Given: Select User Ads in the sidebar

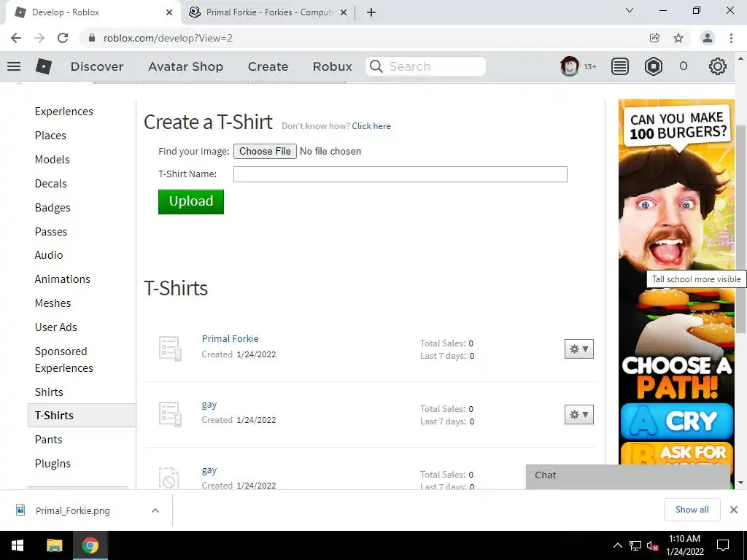Looking at the screenshot, I should 55,327.
